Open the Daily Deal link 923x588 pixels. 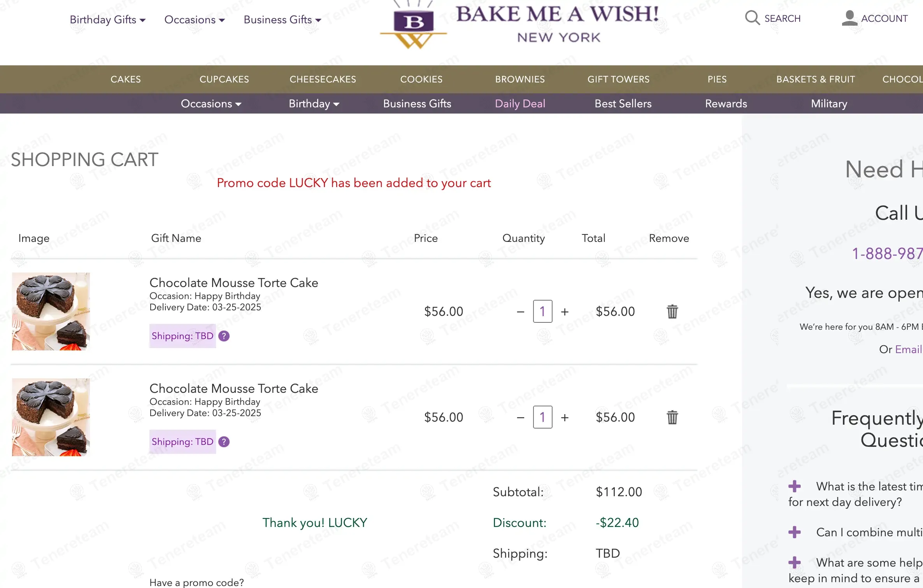click(x=520, y=104)
